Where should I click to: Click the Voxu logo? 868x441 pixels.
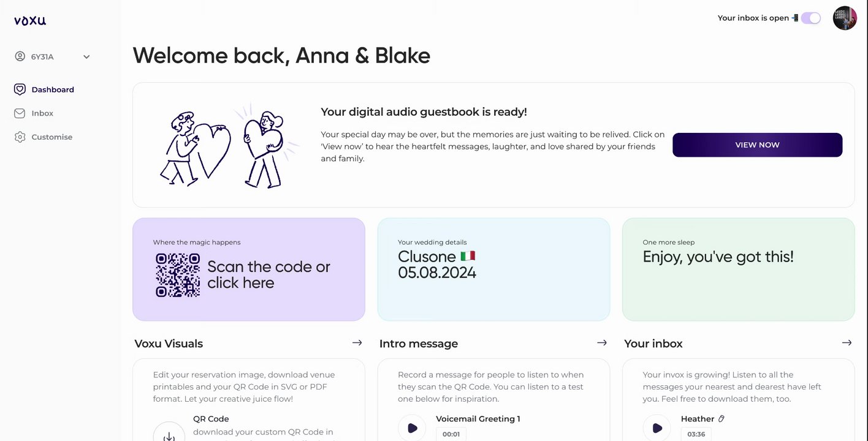30,20
